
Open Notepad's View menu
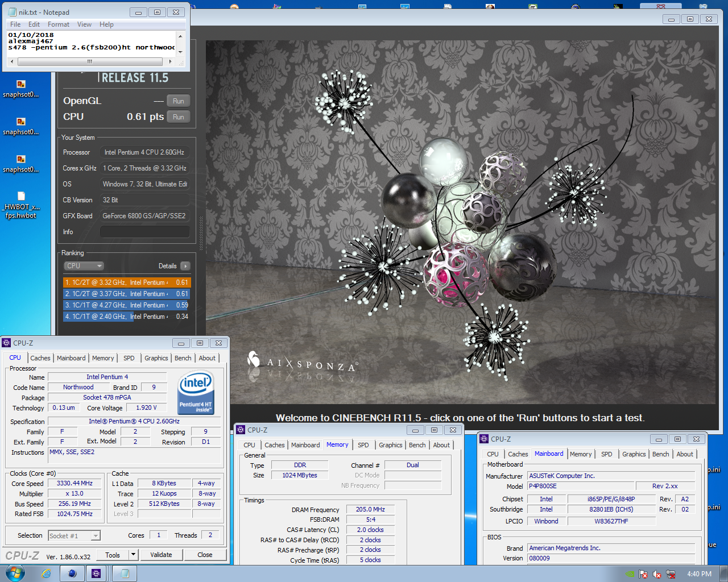click(x=84, y=24)
